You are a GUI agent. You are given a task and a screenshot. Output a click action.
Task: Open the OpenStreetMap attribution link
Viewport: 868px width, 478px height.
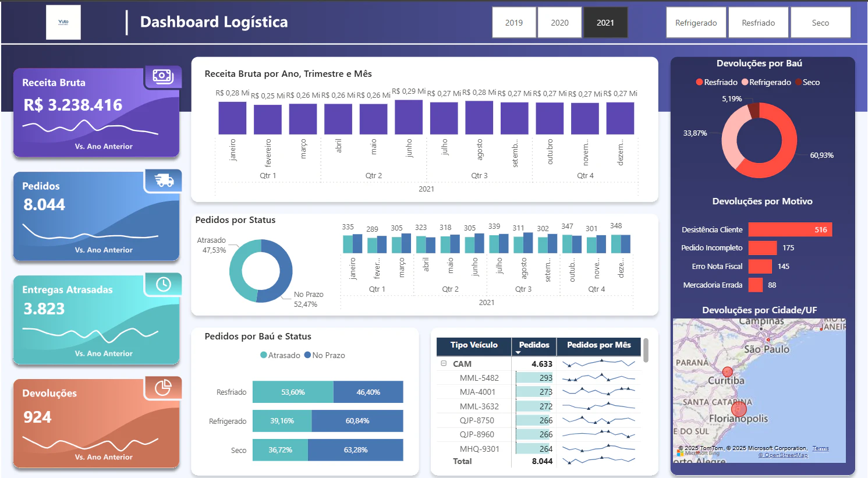[783, 455]
